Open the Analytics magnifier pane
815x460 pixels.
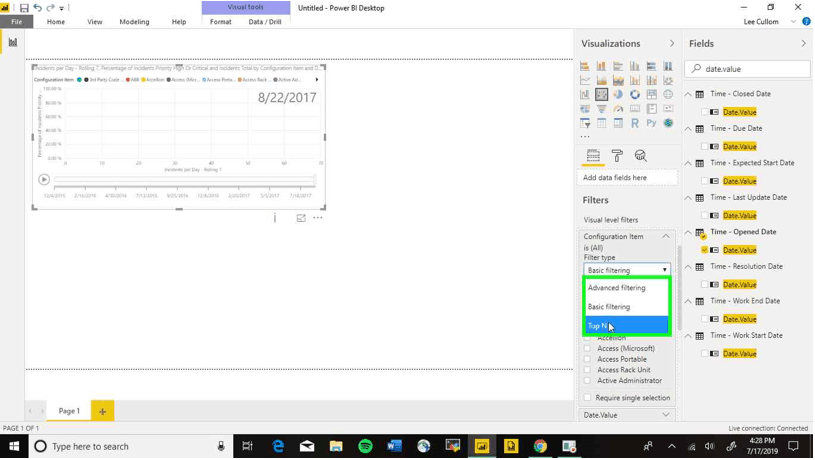[640, 155]
